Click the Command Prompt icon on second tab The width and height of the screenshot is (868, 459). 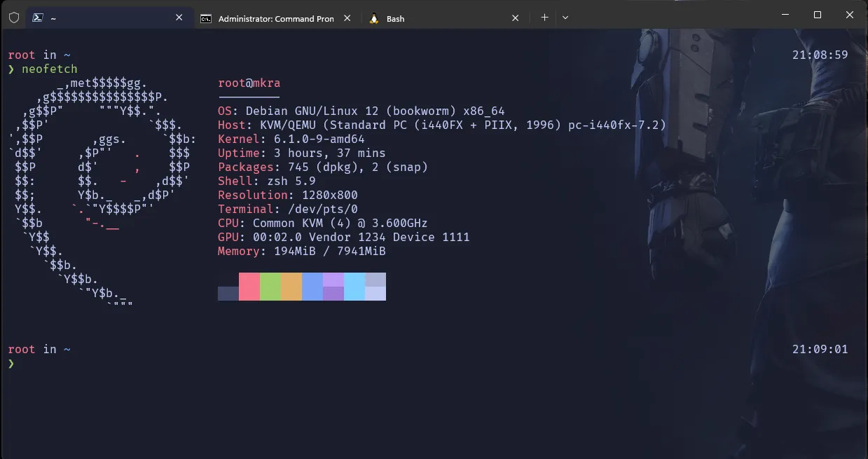click(x=206, y=19)
